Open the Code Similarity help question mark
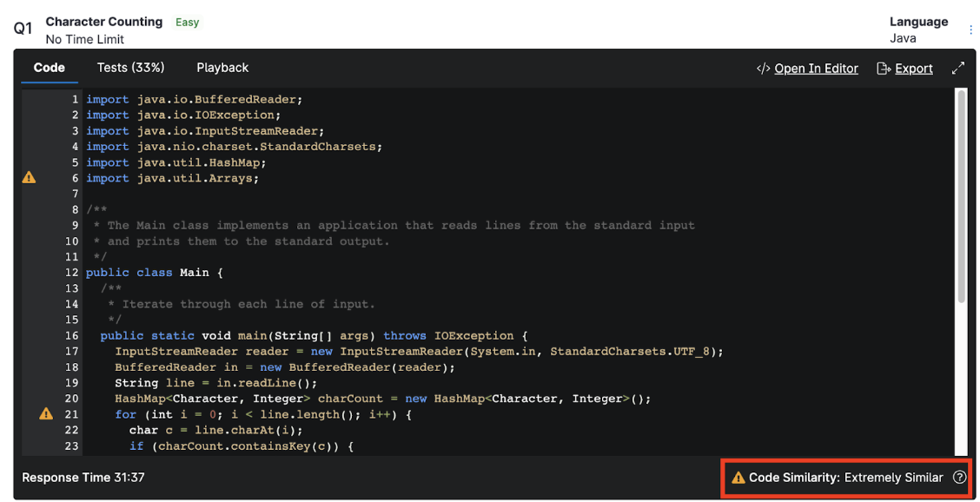Screen dimensions: 980x502 point(959,477)
